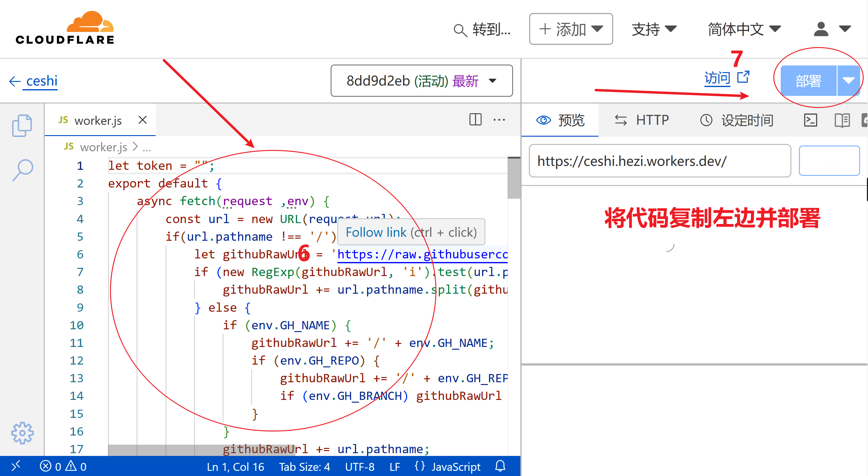Viewport: 868px width, 476px height.
Task: Click line number 10 in the gutter
Action: coord(76,325)
